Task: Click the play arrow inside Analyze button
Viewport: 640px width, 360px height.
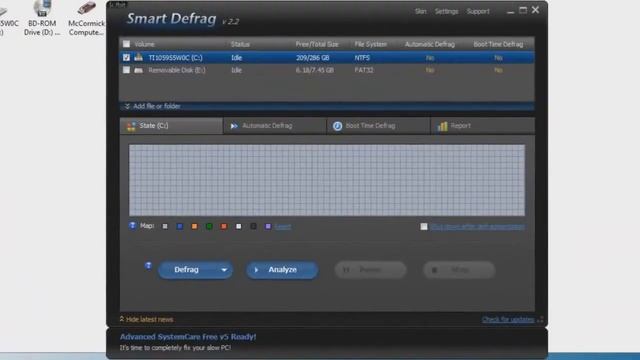Action: pyautogui.click(x=256, y=270)
